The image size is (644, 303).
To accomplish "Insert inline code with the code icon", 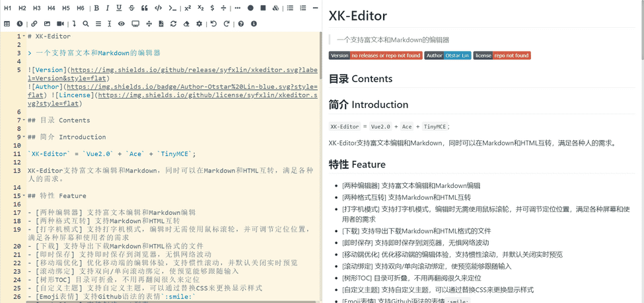I will click(159, 8).
